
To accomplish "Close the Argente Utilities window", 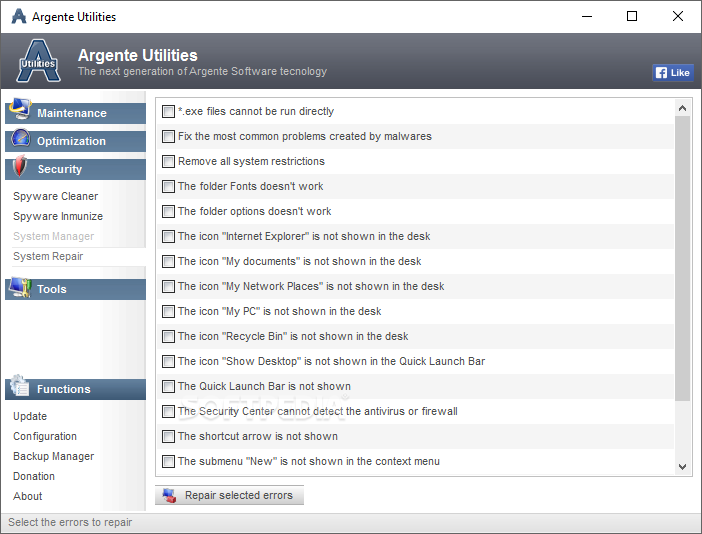I will pyautogui.click(x=678, y=17).
